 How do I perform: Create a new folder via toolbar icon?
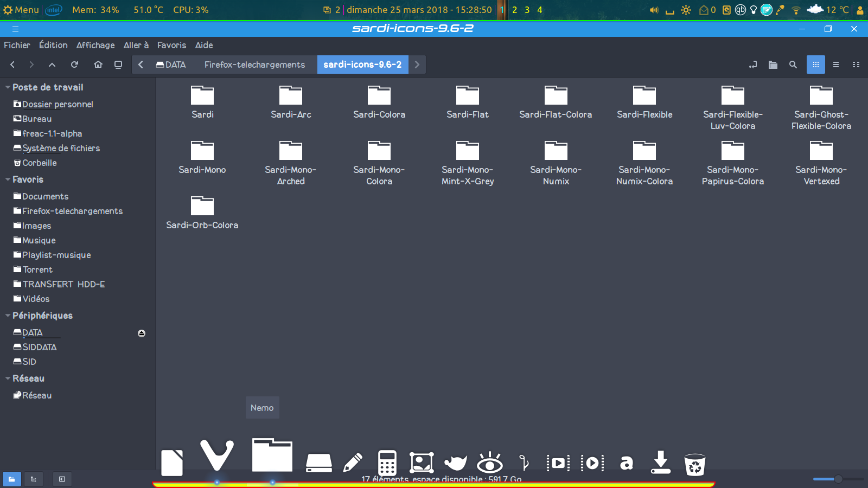(x=773, y=65)
